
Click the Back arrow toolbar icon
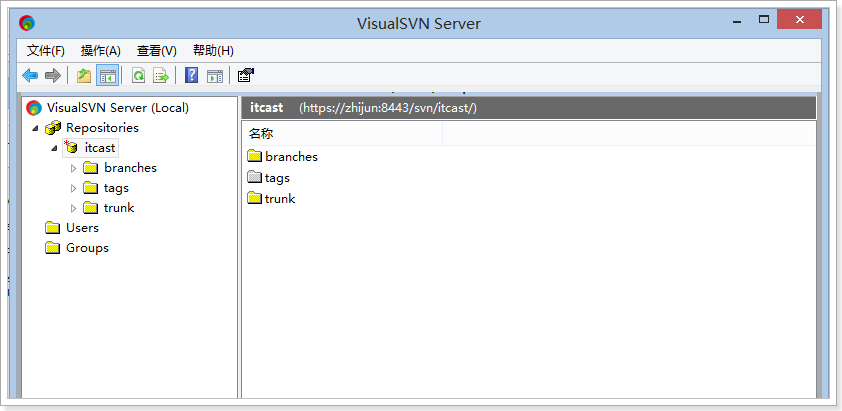point(30,75)
